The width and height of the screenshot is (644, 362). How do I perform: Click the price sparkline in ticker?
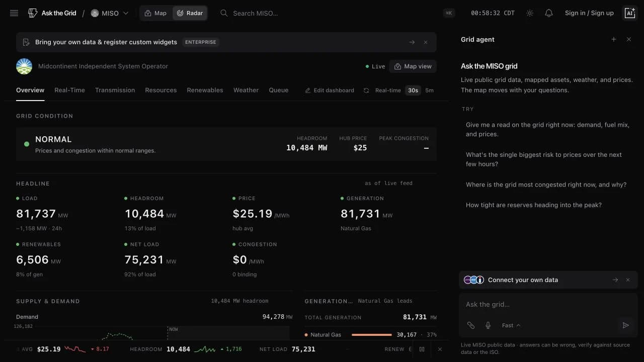click(x=74, y=349)
